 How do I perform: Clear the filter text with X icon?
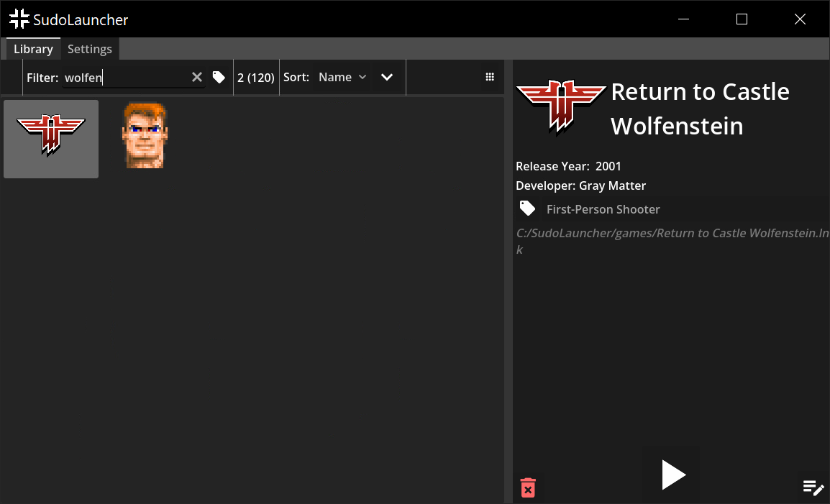[197, 78]
